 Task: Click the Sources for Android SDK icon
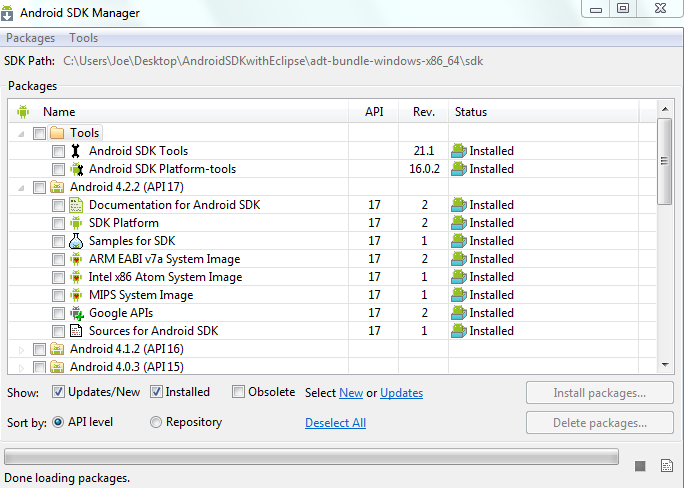click(x=76, y=331)
